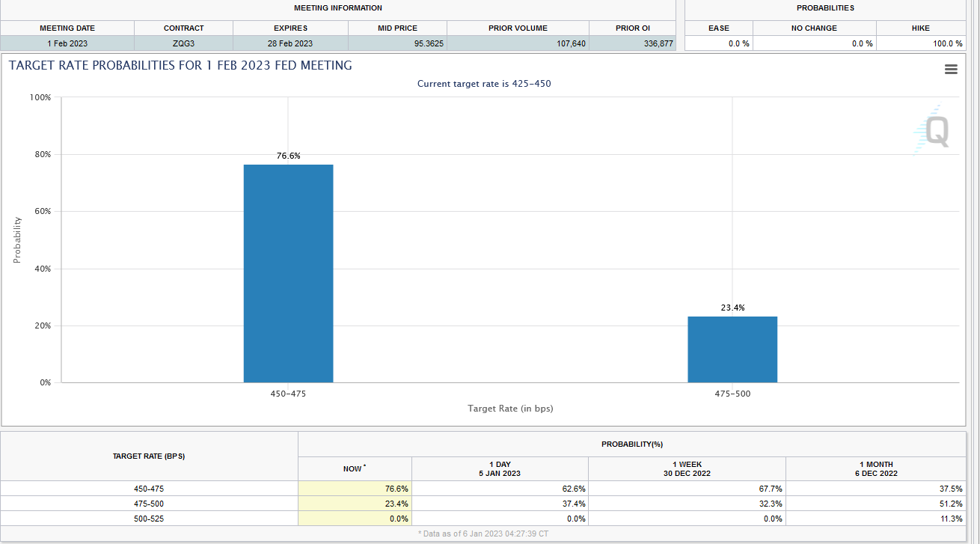980x544 pixels.
Task: Select the 11.3% one-month cell
Action: [875, 519]
